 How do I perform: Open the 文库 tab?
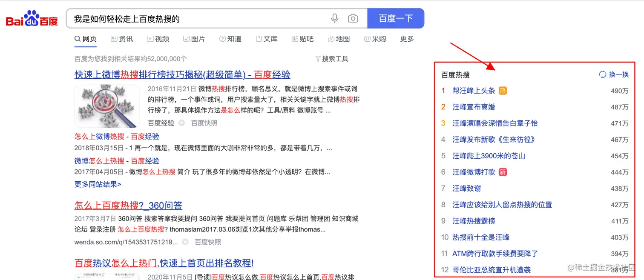(x=266, y=39)
